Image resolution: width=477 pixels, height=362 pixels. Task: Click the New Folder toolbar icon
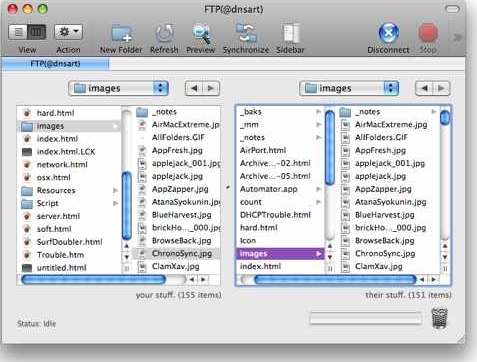pos(121,34)
